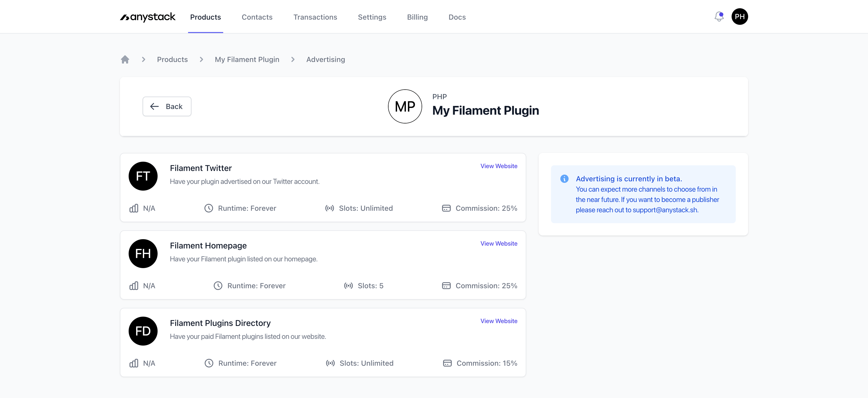The width and height of the screenshot is (868, 398).
Task: Click the chevron before Advertising breadcrumb
Action: (x=293, y=60)
